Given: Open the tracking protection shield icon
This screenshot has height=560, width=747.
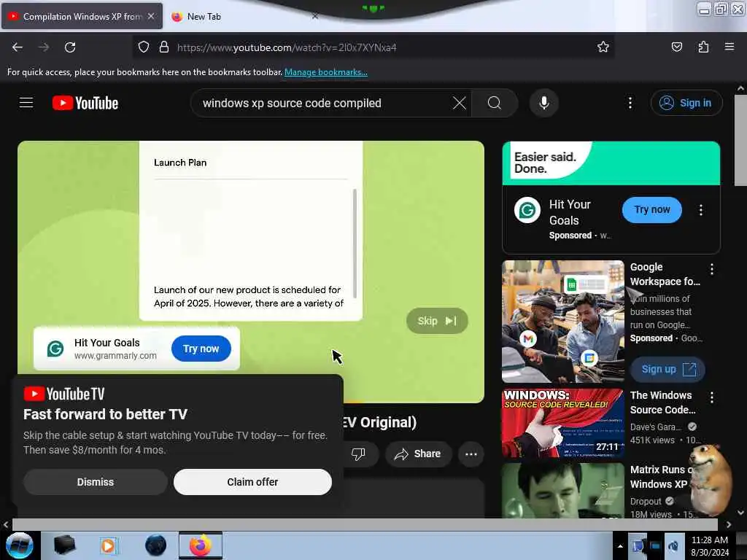Looking at the screenshot, I should point(144,47).
